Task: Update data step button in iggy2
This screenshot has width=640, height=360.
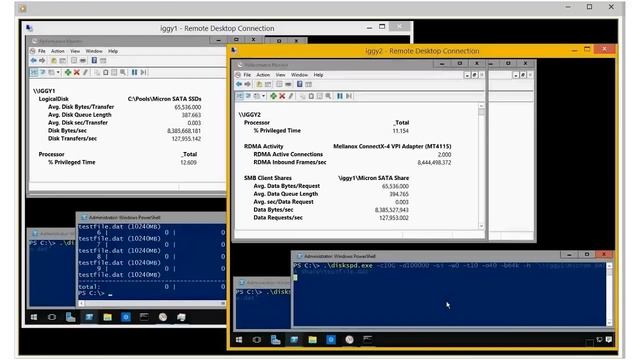Action: click(349, 96)
